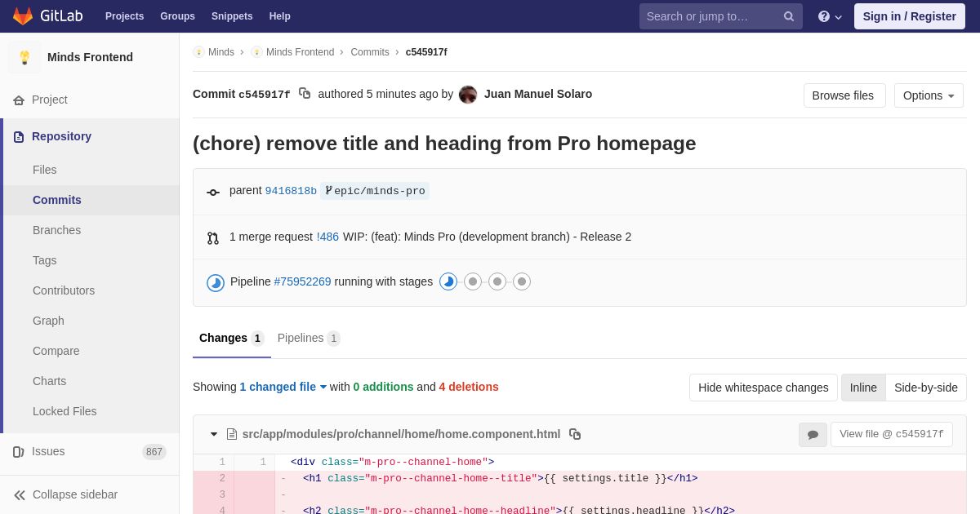The height and width of the screenshot is (514, 980).
Task: Open Groups in the top navigation
Action: click(x=177, y=16)
